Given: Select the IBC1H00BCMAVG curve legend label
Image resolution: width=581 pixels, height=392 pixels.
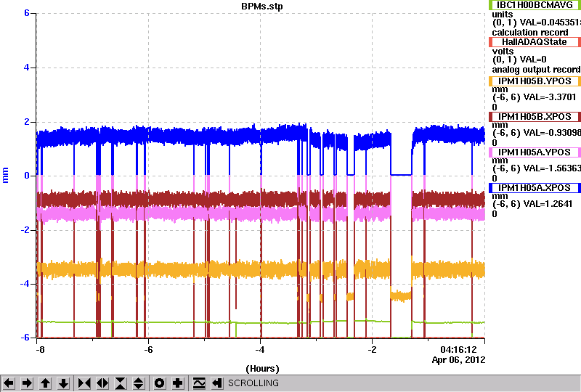Looking at the screenshot, I should (x=535, y=5).
